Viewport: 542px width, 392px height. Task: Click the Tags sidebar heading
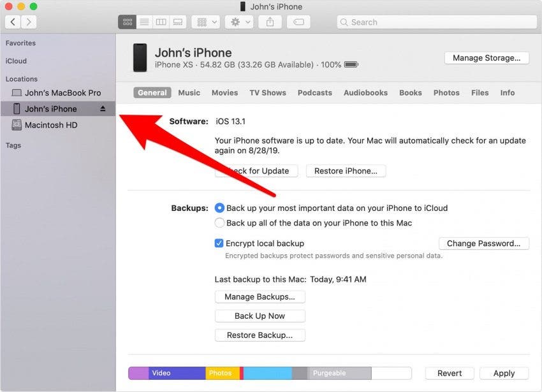(x=13, y=145)
